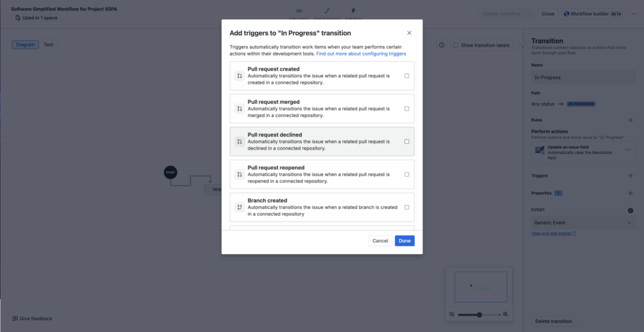The width and height of the screenshot is (644, 332).
Task: Click the Add Transition icon
Action: (x=327, y=11)
